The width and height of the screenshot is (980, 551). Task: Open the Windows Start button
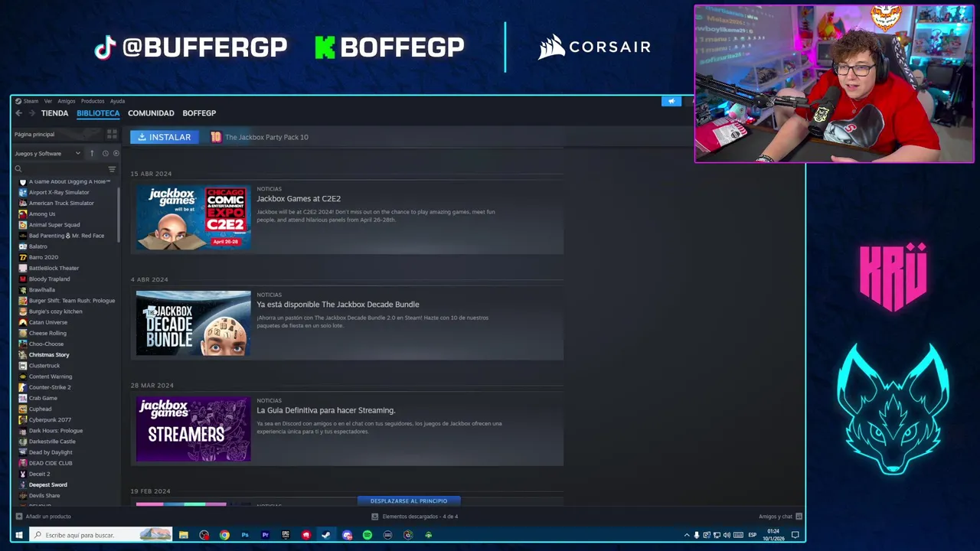[19, 535]
